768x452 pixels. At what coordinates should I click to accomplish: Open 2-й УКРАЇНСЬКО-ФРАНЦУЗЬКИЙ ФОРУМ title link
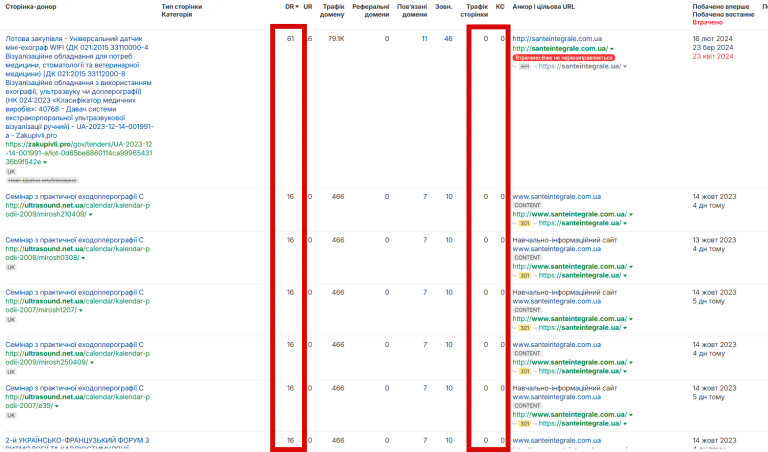(77, 444)
